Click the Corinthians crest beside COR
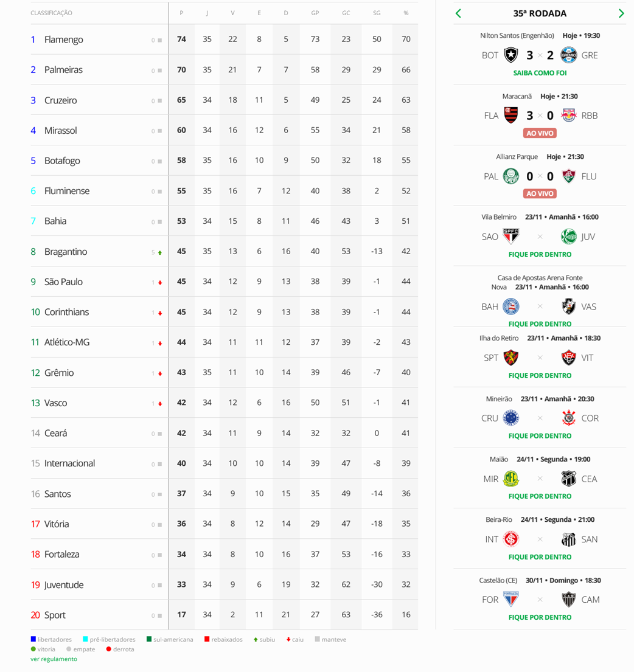Viewport: 634px width, 672px height. pos(568,418)
